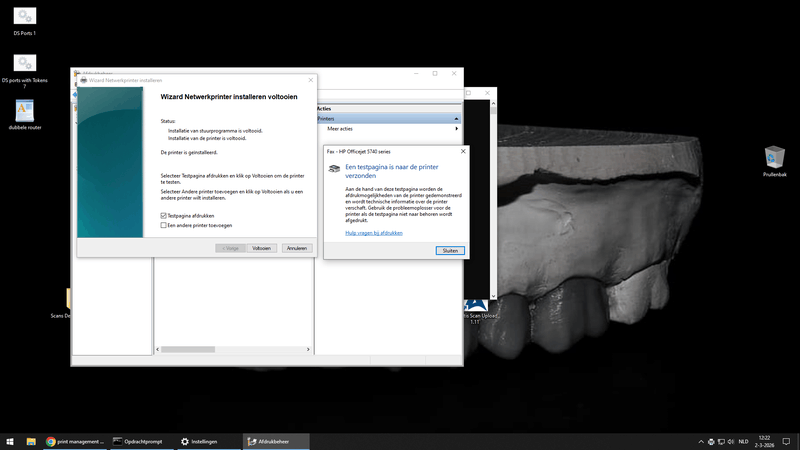The height and width of the screenshot is (450, 800).
Task: Open DS ports with Tokens desktop shortcut
Action: point(24,70)
